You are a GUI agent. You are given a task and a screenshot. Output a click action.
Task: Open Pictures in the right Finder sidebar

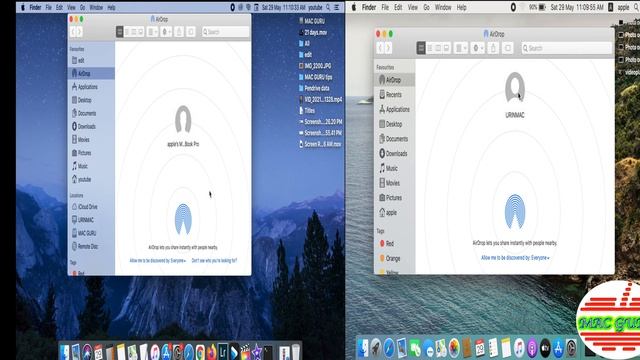(394, 198)
